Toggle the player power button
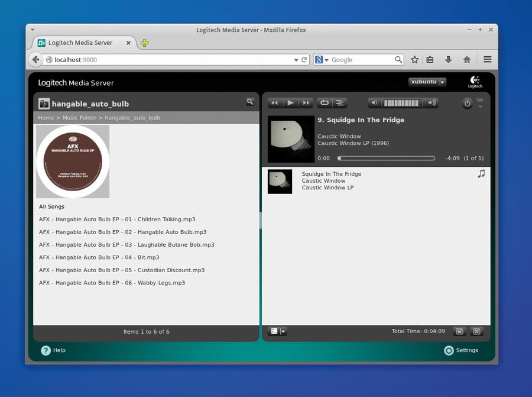This screenshot has height=397, width=532. point(467,103)
